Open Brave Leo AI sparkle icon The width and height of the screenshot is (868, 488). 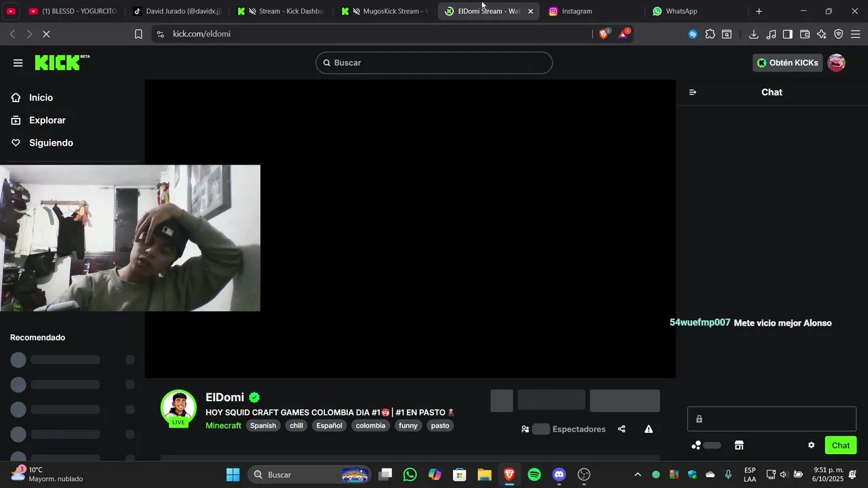822,34
